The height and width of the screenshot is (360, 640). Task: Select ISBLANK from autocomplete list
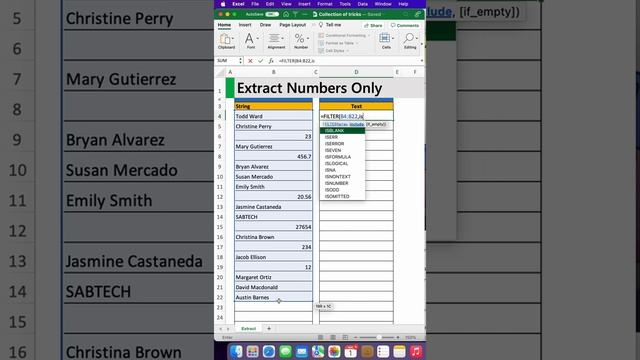(x=342, y=131)
